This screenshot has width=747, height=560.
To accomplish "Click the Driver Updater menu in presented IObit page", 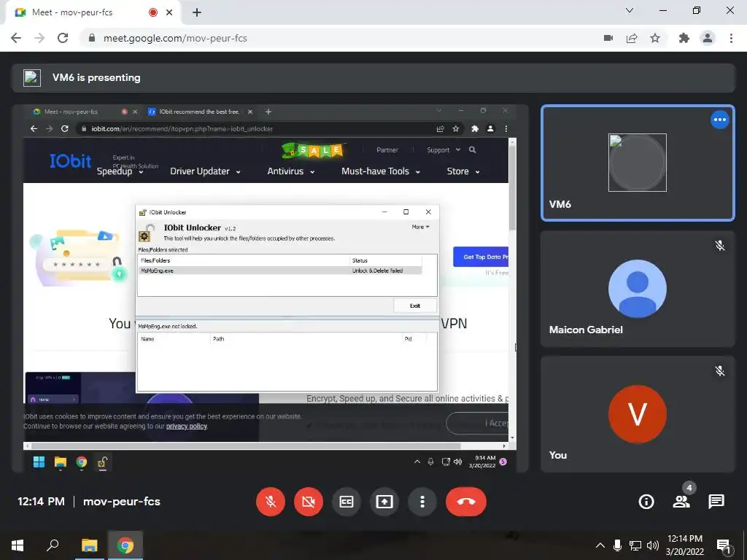I will pos(205,171).
